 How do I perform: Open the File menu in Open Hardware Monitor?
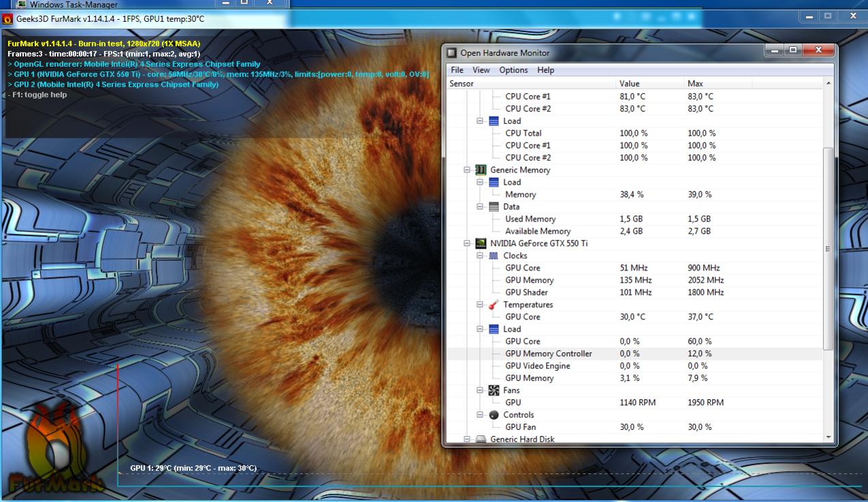457,70
